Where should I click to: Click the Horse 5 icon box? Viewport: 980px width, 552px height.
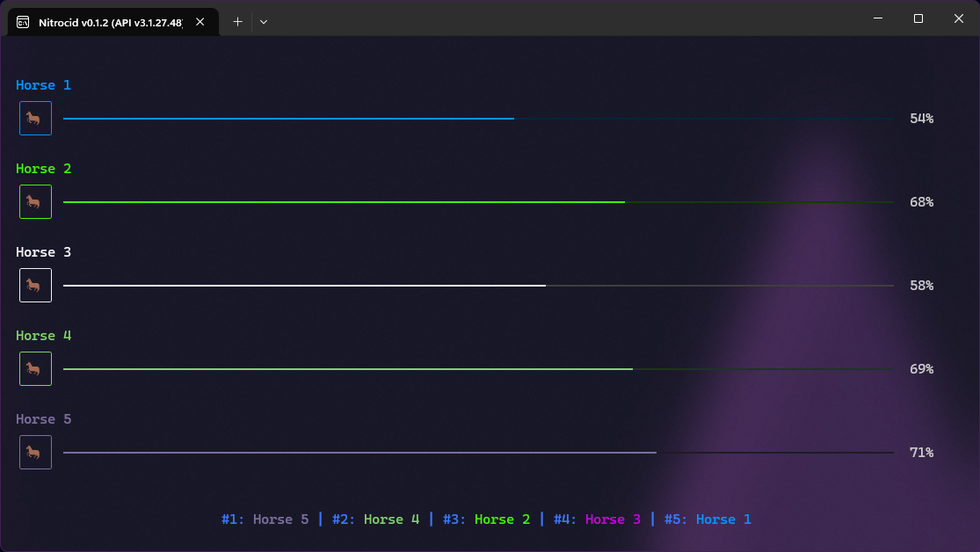pyautogui.click(x=35, y=452)
